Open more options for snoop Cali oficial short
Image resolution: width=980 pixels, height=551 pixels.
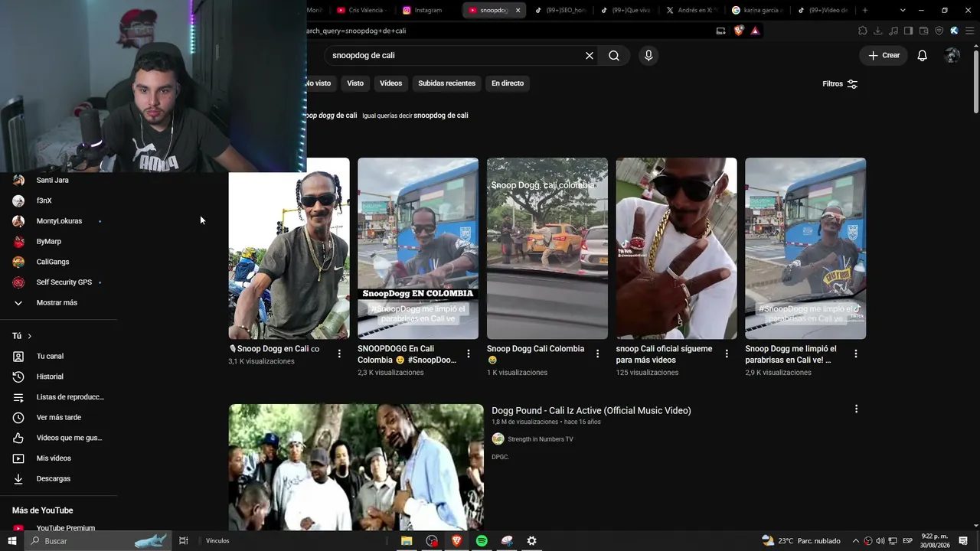pos(727,354)
